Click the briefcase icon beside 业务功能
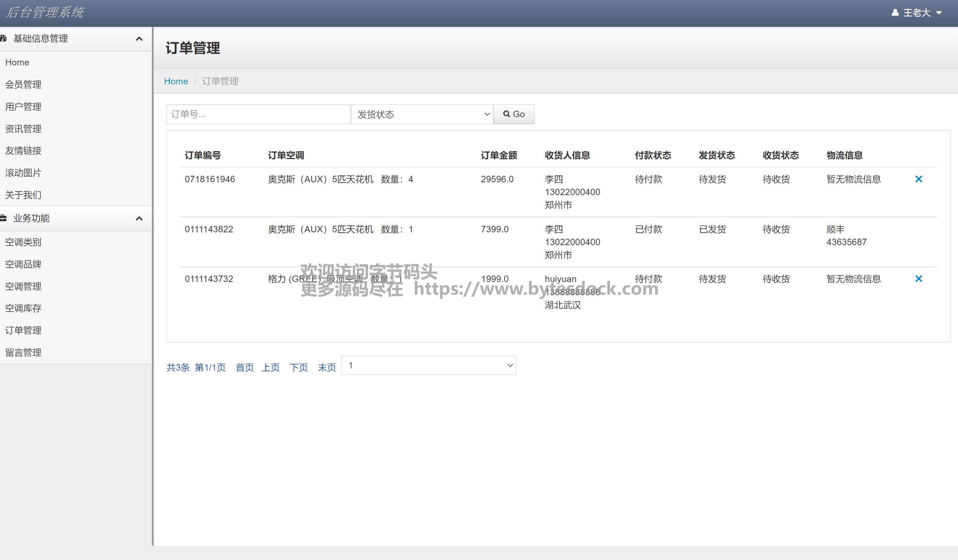This screenshot has width=958, height=560. 4,218
